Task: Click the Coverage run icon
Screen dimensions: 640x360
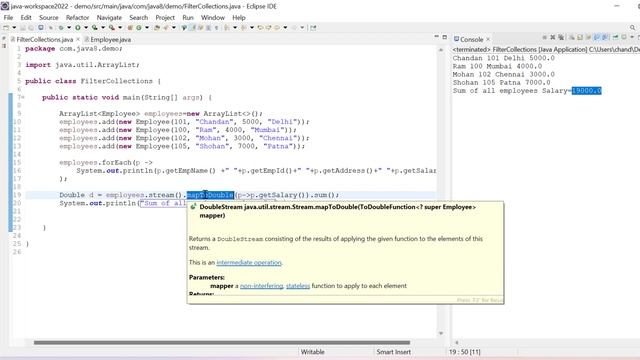Action: (x=94, y=28)
